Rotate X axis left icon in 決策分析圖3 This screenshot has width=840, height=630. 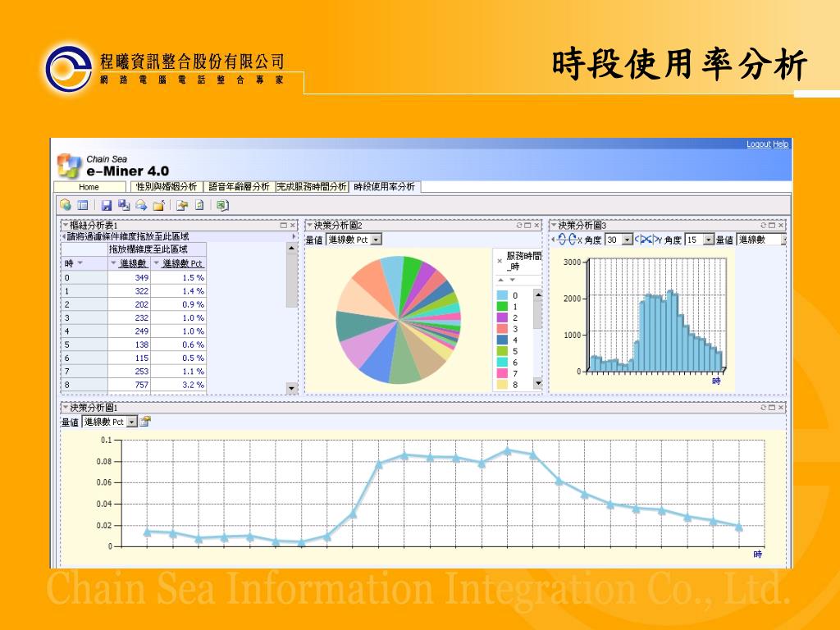coord(562,240)
